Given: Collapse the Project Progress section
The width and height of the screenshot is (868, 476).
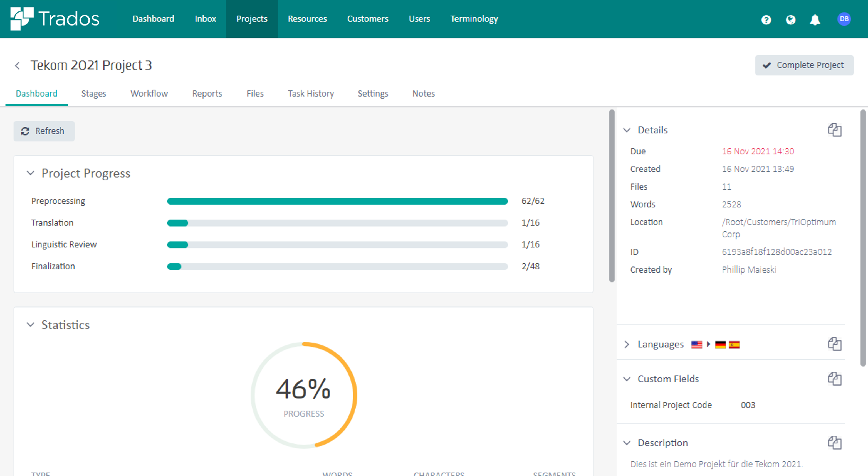Looking at the screenshot, I should tap(30, 173).
